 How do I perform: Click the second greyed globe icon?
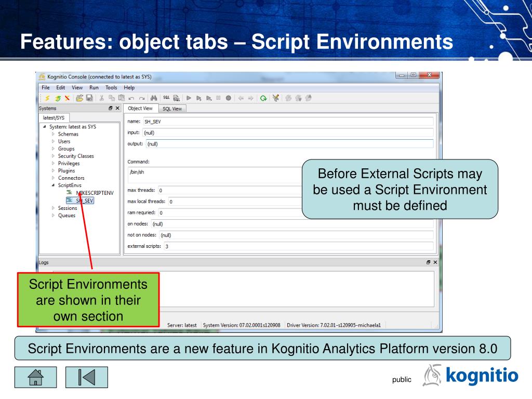pyautogui.click(x=299, y=98)
